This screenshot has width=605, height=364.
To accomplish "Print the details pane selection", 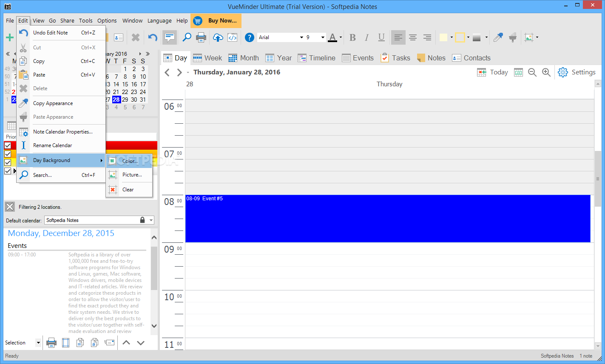I will [x=51, y=343].
